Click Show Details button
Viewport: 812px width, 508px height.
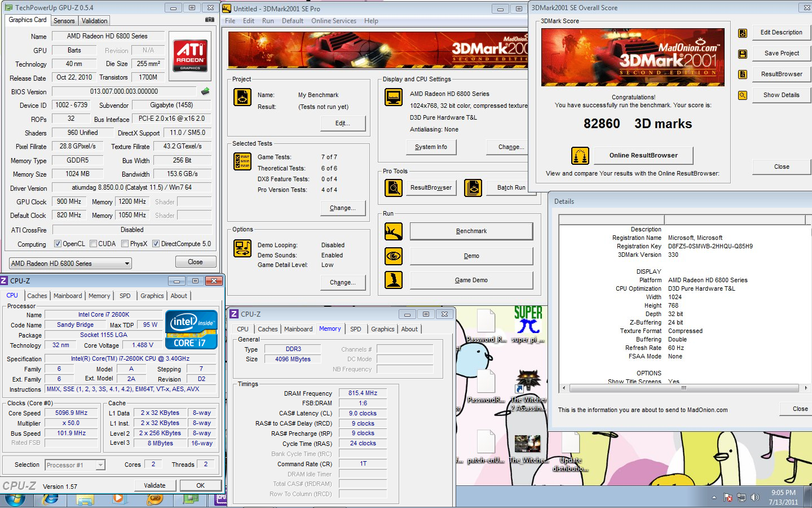click(782, 95)
